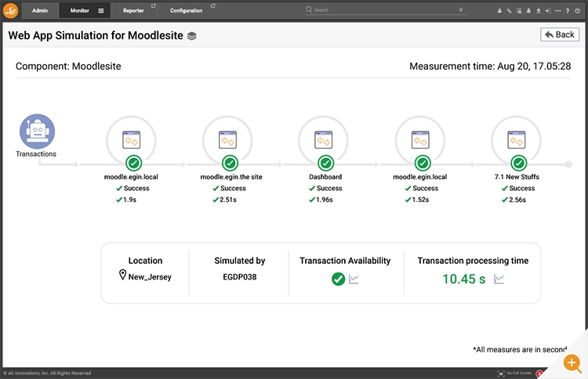Viewport: 588px width, 379px height.
Task: Open the Admin tab
Action: pos(40,10)
